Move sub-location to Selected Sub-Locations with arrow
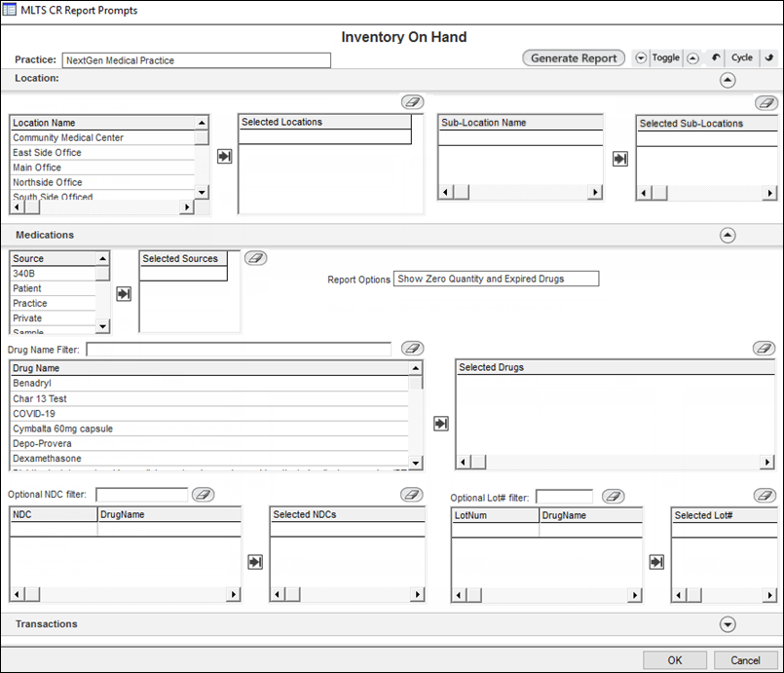 [x=620, y=159]
